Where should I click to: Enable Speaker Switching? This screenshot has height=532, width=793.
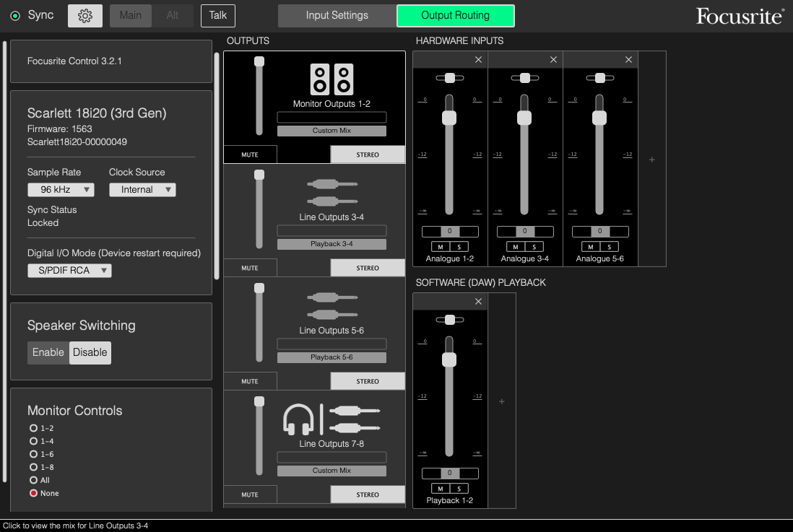click(48, 353)
